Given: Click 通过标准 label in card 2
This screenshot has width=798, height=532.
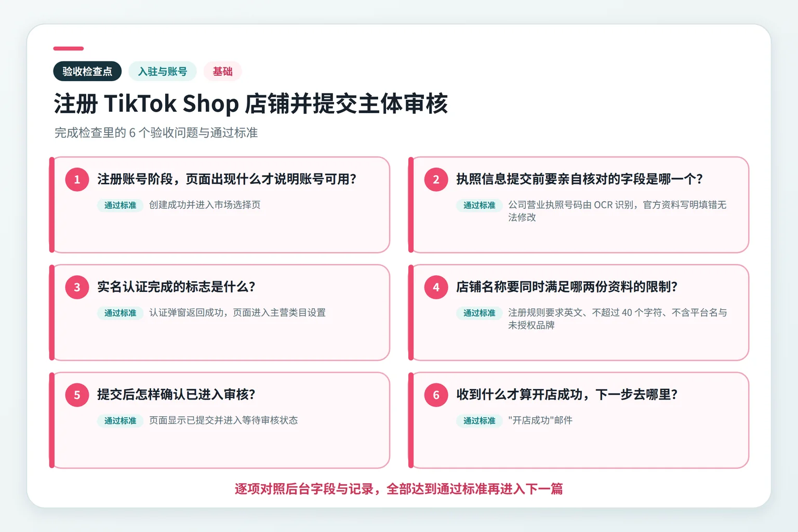Looking at the screenshot, I should 480,205.
